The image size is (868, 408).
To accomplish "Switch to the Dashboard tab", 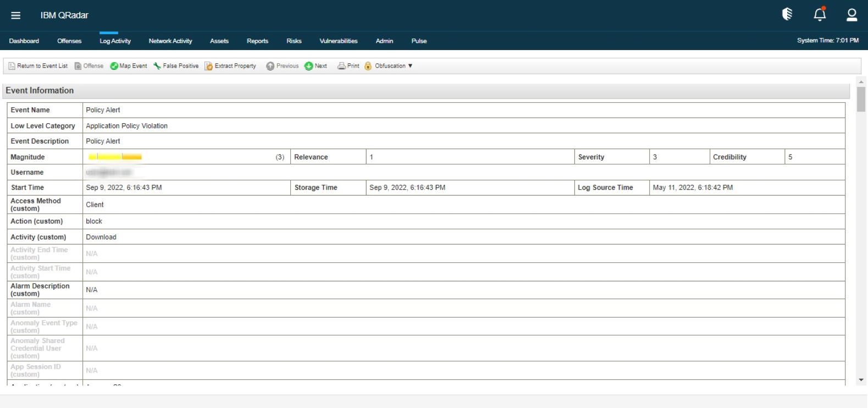I will point(24,41).
